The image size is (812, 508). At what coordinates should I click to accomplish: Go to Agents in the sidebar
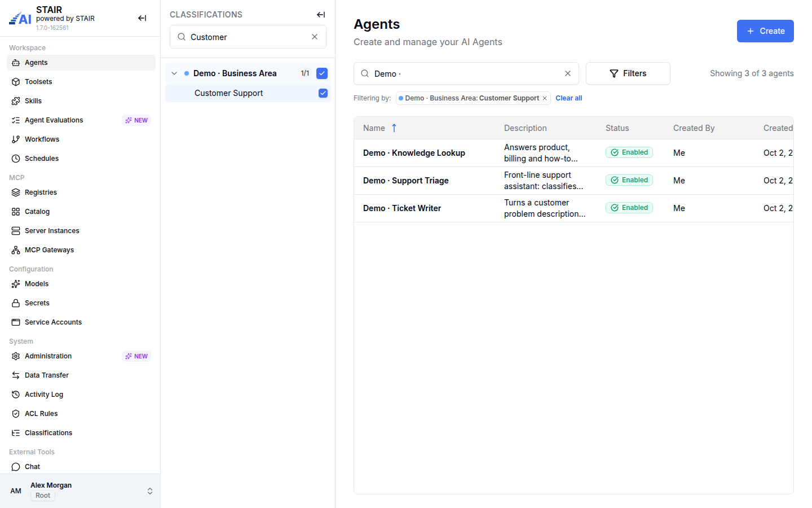point(81,63)
